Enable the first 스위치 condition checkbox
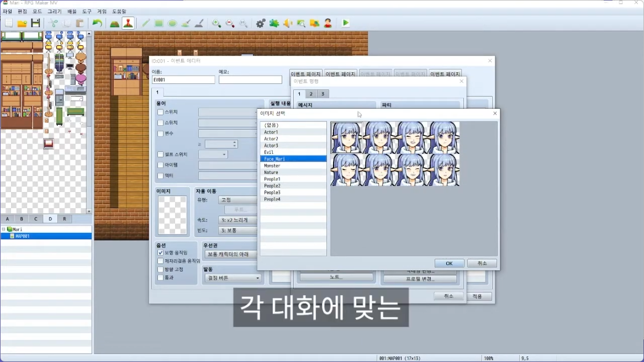This screenshot has height=362, width=644. click(x=160, y=112)
